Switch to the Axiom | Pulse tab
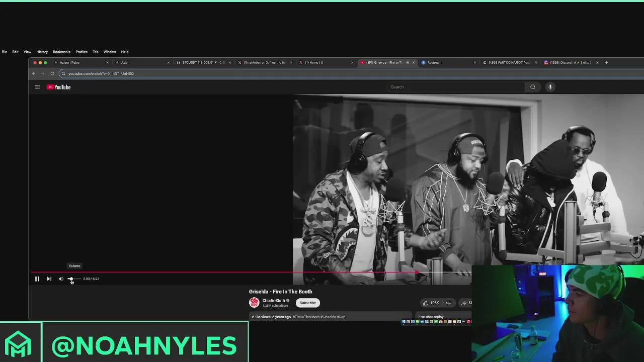This screenshot has height=362, width=644. point(80,62)
